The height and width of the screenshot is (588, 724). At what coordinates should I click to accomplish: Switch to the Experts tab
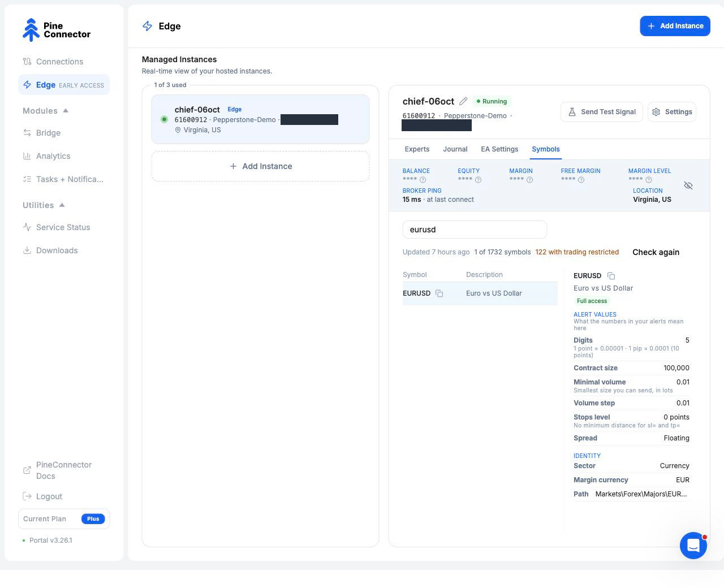coord(417,149)
